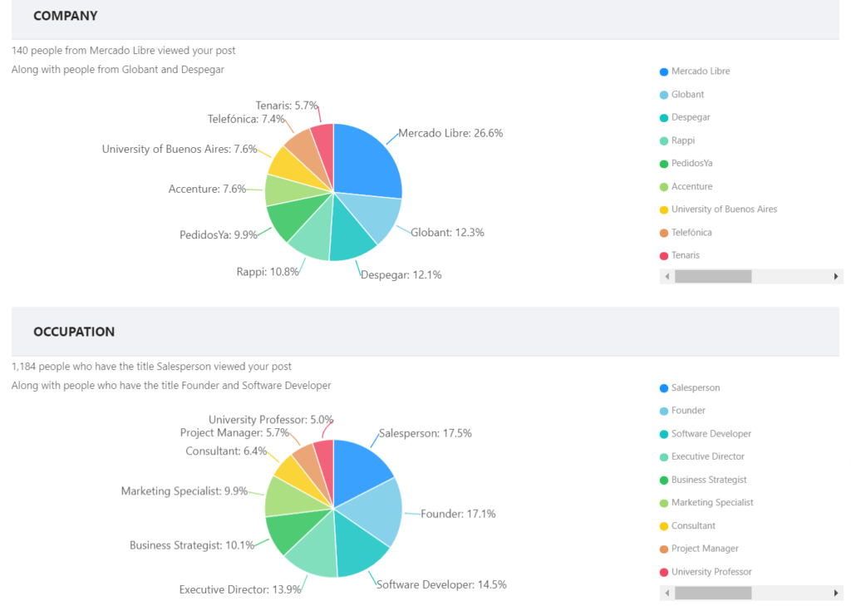
Task: Toggle Salesperson legend entry in Occupation chart
Action: tap(695, 388)
